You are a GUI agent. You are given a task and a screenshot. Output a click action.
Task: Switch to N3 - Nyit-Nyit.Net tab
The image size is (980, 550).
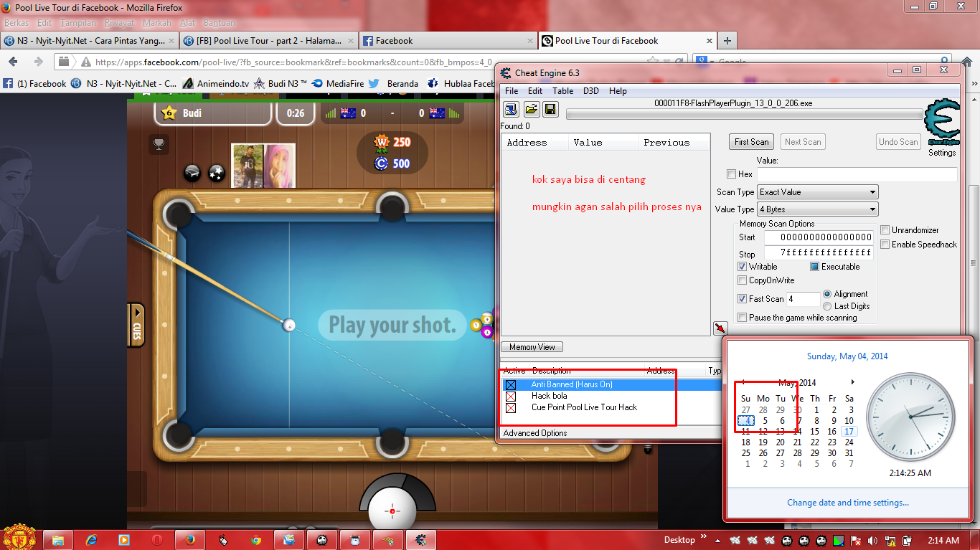90,41
